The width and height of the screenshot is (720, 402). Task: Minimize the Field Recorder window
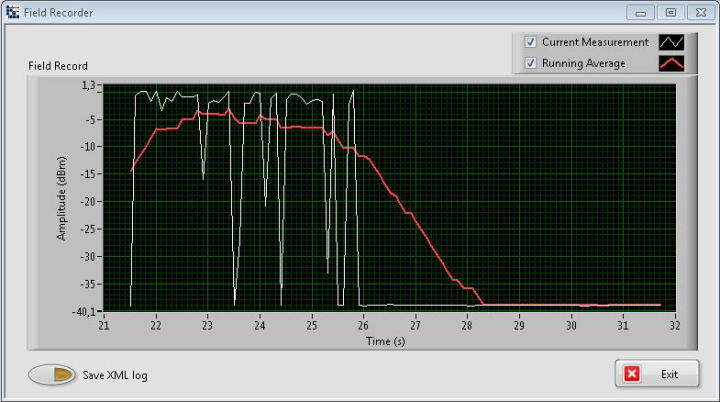(640, 12)
